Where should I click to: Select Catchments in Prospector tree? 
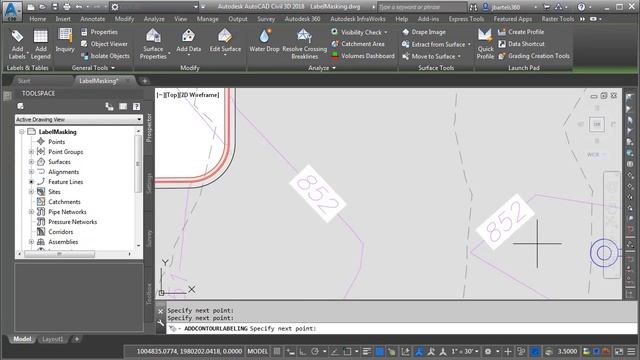[x=64, y=202]
